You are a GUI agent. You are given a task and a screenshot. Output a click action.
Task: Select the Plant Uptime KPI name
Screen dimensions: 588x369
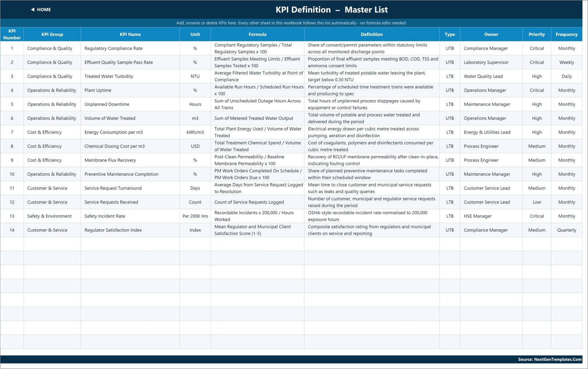click(130, 90)
